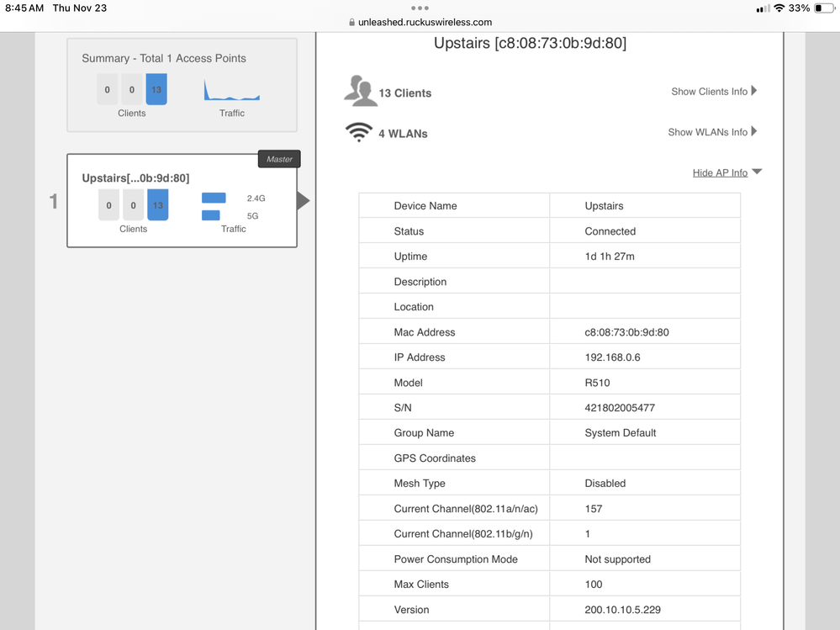The height and width of the screenshot is (630, 840).
Task: Tap the Wi-Fi signal icon in the status bar
Action: point(779,8)
